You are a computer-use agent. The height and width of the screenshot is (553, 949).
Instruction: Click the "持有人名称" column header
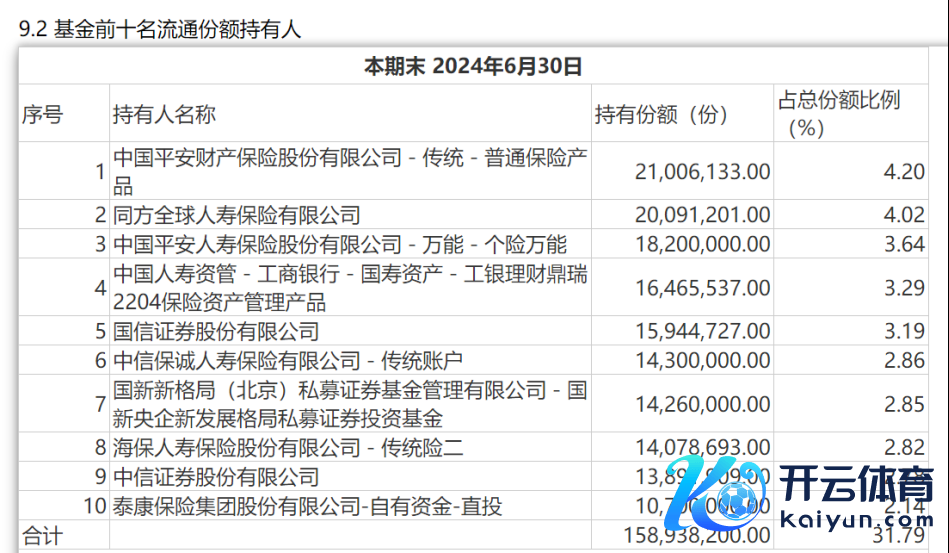coord(164,114)
